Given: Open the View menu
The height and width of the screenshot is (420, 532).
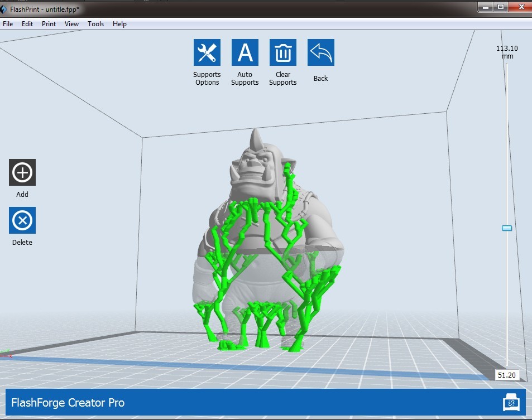Looking at the screenshot, I should tap(71, 24).
